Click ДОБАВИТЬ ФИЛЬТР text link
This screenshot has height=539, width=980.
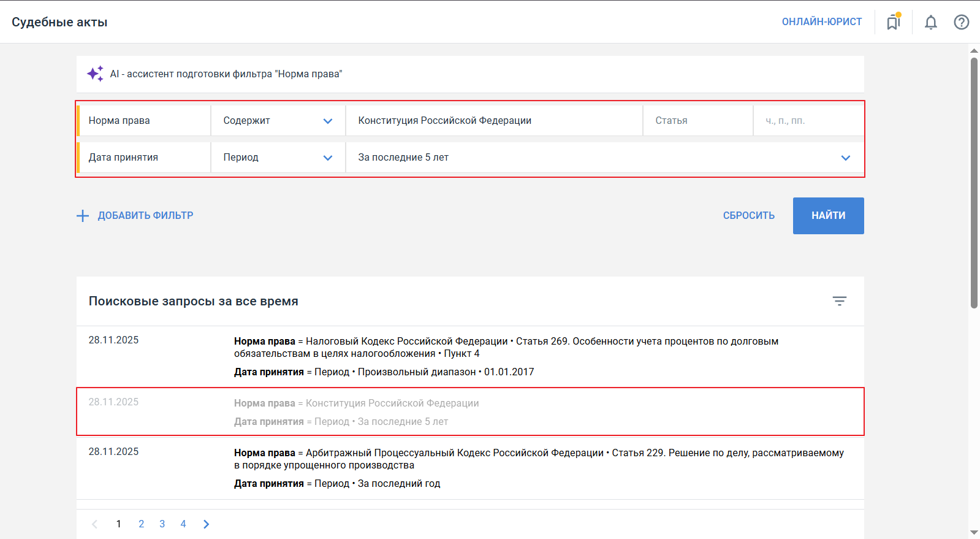[145, 216]
